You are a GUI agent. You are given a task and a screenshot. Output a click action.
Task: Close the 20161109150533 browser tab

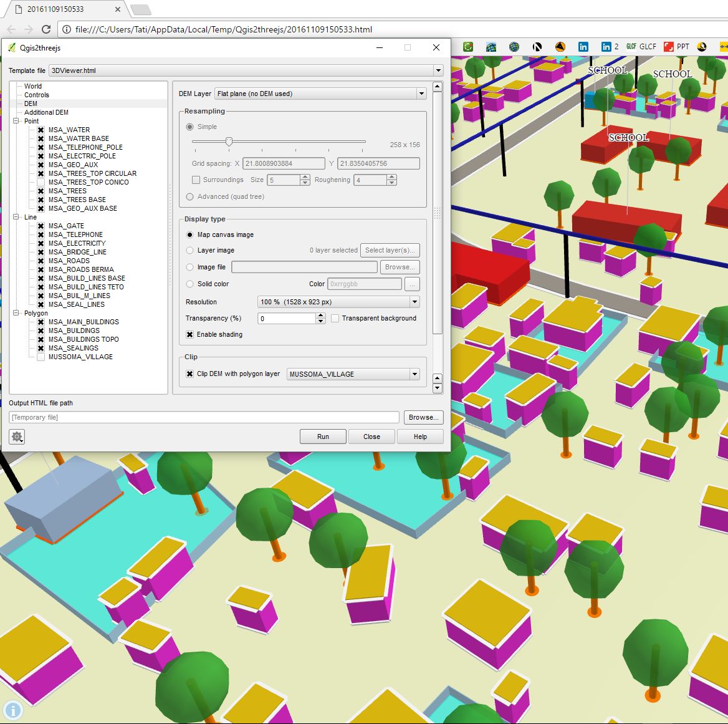point(117,9)
